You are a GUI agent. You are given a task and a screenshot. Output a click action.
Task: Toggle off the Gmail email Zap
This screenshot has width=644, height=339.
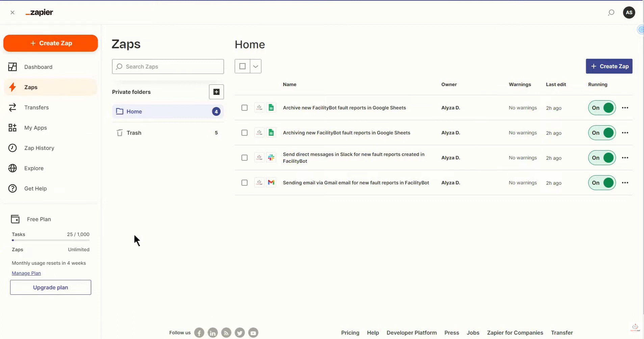pos(602,183)
